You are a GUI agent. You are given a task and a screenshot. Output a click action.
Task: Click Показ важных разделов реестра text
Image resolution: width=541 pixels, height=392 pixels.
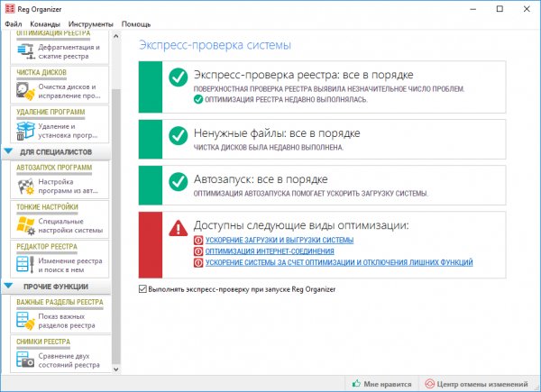point(67,321)
